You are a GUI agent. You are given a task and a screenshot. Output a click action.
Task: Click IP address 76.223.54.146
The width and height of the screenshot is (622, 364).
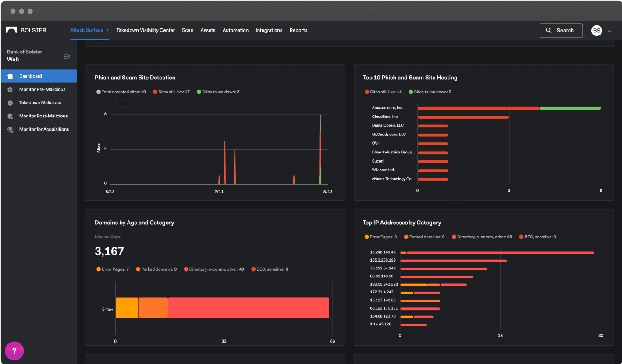[383, 269]
